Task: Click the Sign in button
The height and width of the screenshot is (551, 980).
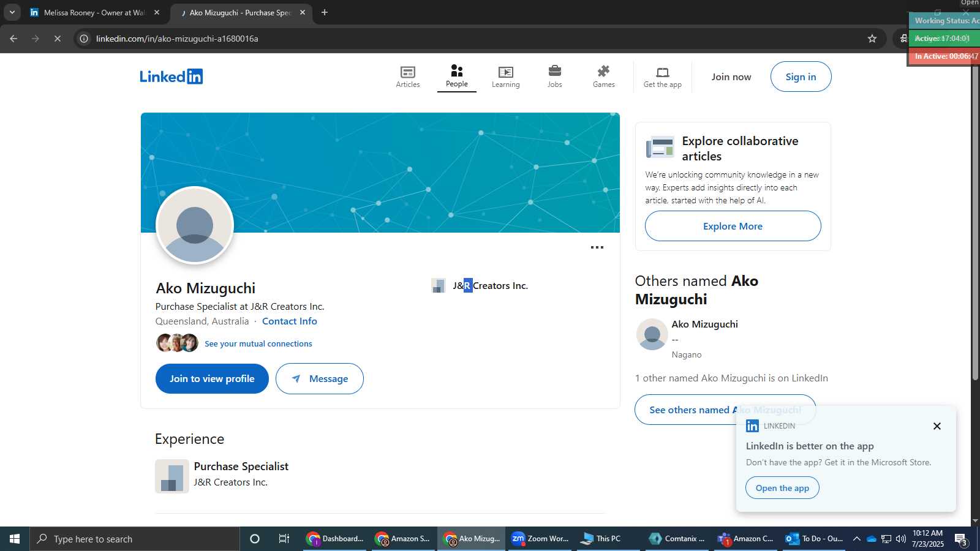Action: point(801,77)
